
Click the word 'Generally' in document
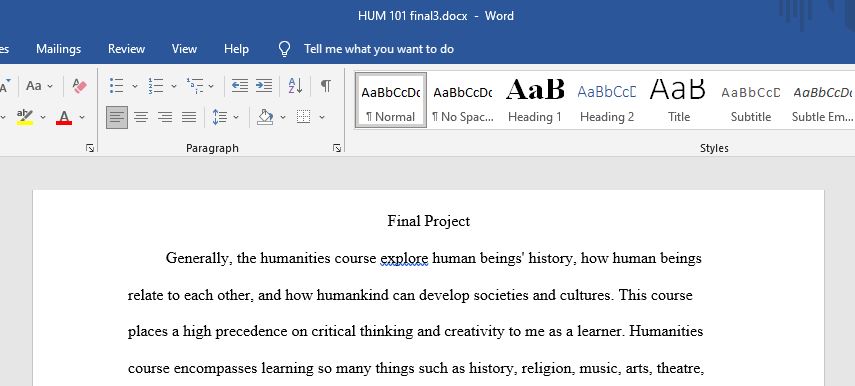[197, 258]
